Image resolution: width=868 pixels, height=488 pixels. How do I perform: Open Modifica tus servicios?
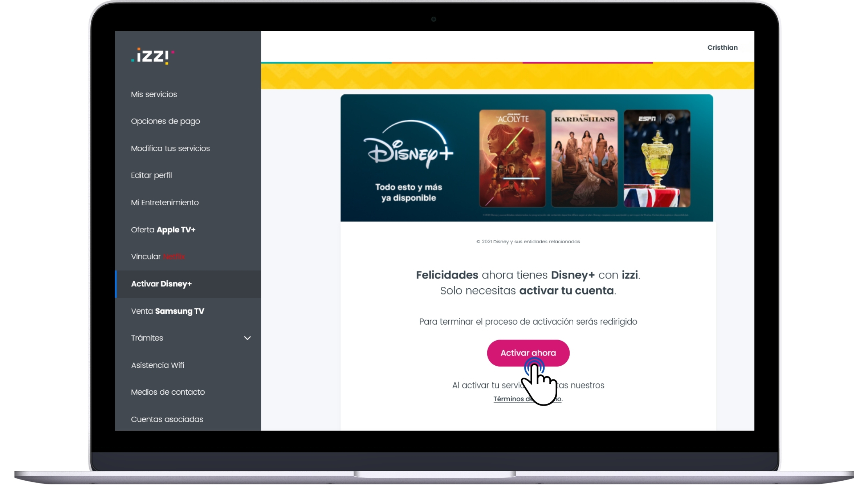coord(170,149)
